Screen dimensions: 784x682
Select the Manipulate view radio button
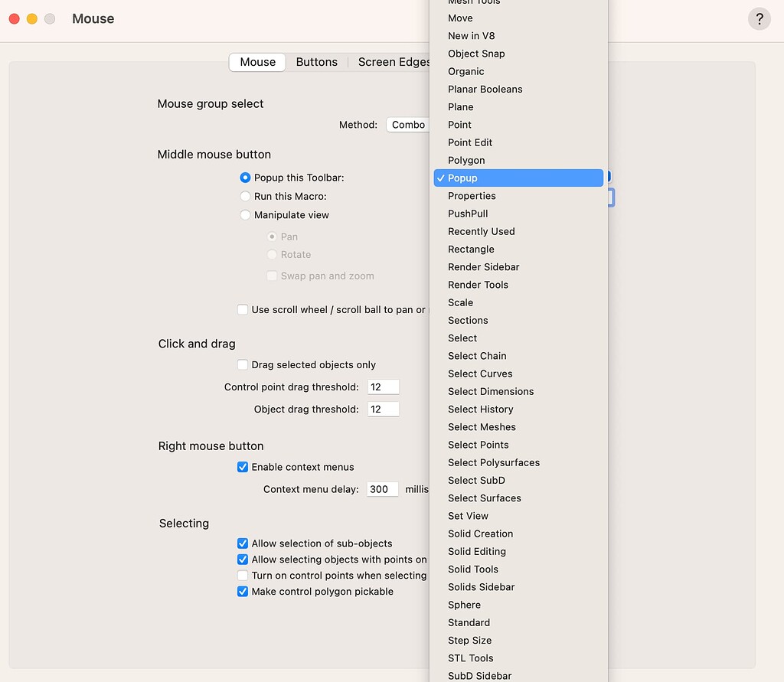click(247, 215)
